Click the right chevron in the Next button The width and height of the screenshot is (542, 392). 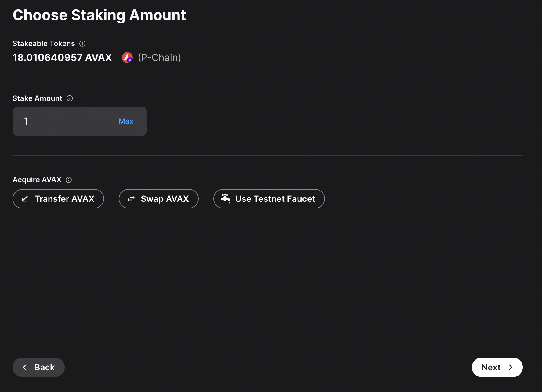(x=511, y=367)
